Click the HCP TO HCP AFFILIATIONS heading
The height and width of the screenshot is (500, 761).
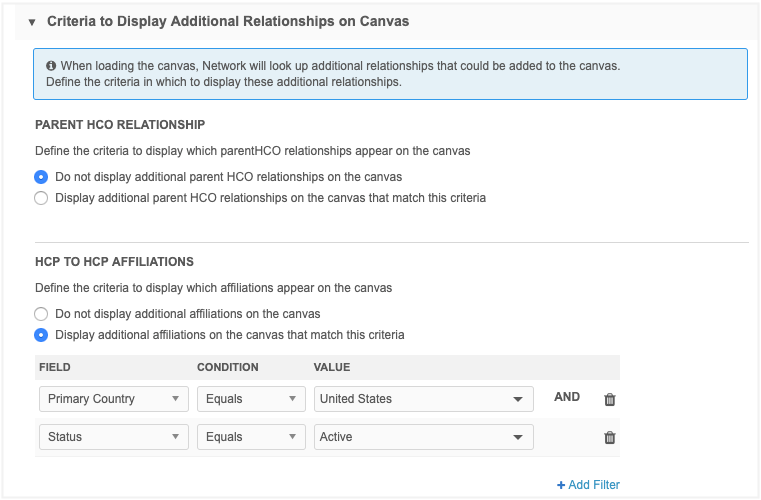click(x=114, y=262)
